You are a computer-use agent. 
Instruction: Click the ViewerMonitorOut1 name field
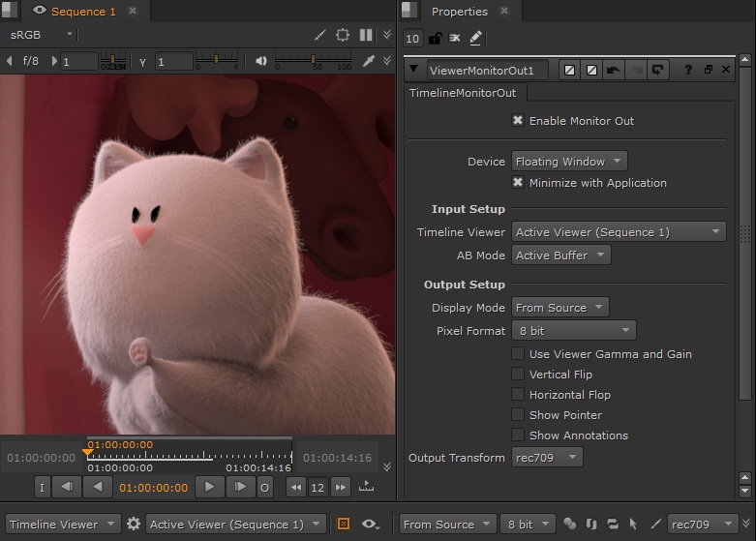point(488,70)
